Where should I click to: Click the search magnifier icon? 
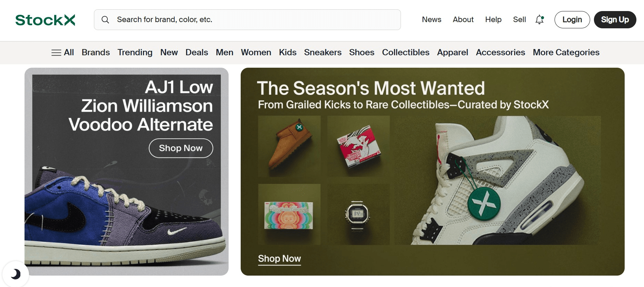(x=105, y=20)
